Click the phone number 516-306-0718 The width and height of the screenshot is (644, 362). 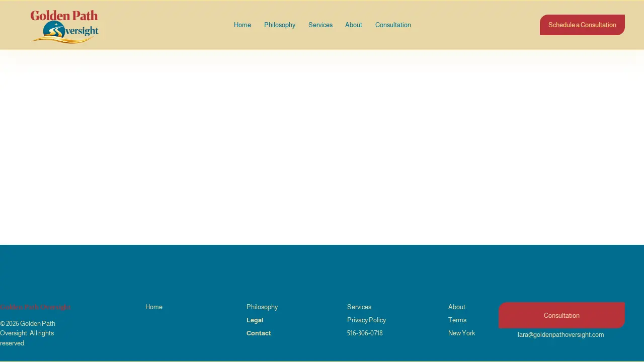[365, 333]
